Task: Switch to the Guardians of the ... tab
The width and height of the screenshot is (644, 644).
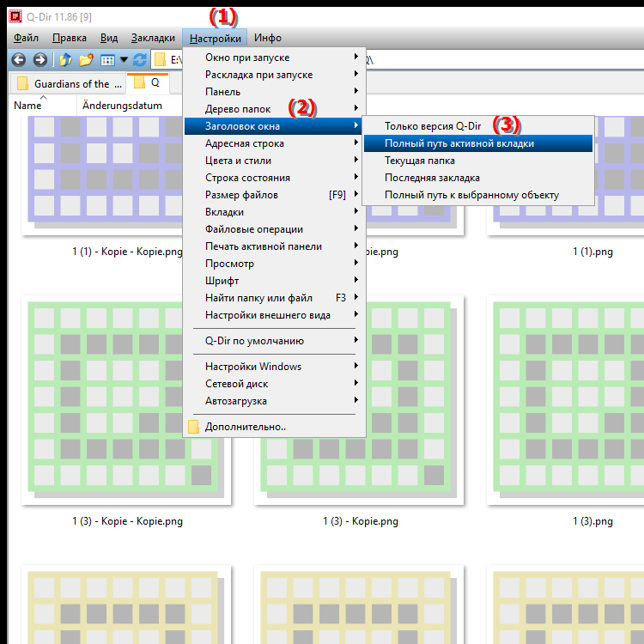Action: (68, 83)
